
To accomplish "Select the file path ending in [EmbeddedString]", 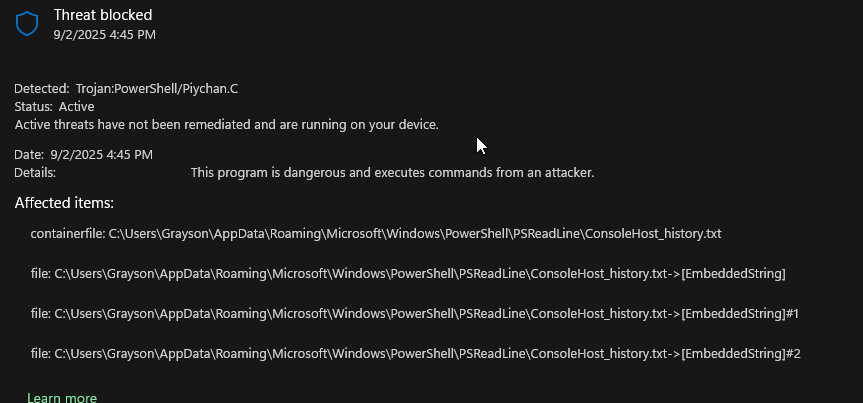I will pos(408,274).
